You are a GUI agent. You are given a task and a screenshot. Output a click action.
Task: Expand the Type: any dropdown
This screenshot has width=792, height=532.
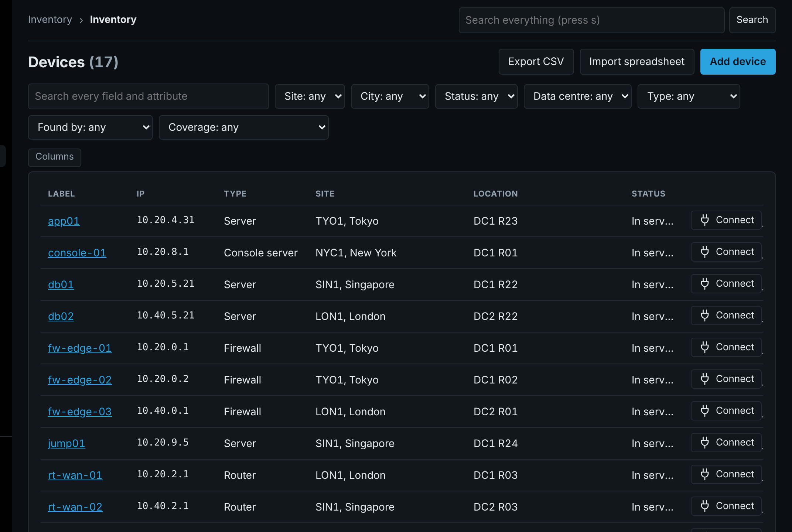tap(689, 96)
